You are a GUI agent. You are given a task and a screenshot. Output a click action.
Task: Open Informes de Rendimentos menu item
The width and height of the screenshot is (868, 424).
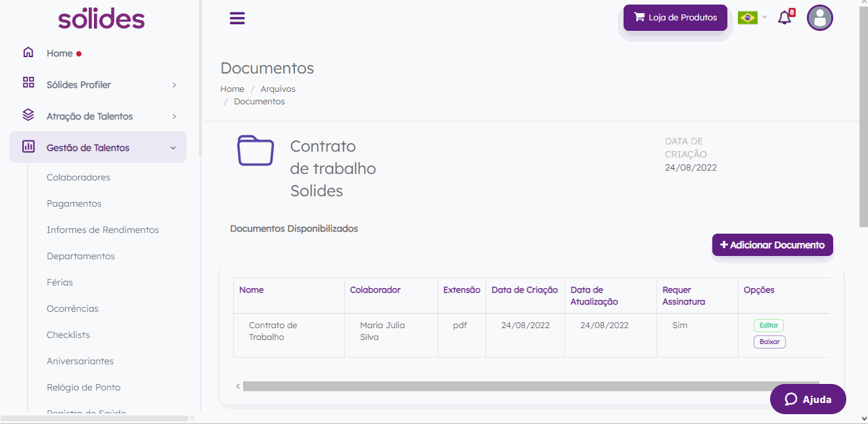[x=103, y=230]
